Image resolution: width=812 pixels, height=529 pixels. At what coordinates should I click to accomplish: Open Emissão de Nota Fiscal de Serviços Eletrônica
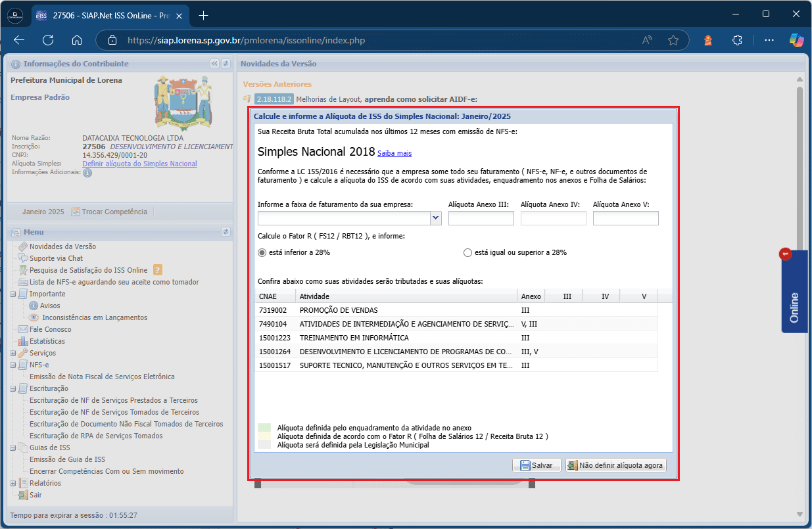coord(102,377)
